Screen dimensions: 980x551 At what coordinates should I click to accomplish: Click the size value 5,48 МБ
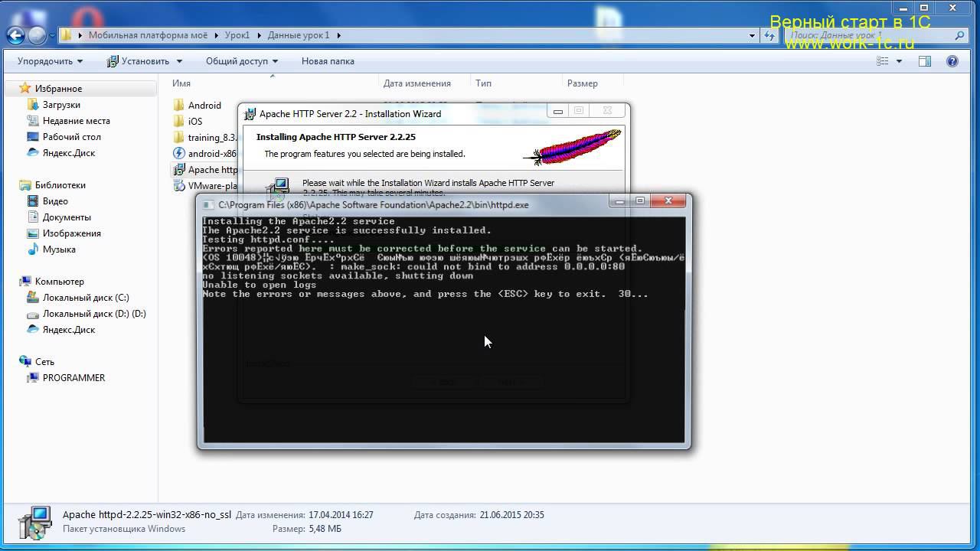(325, 529)
